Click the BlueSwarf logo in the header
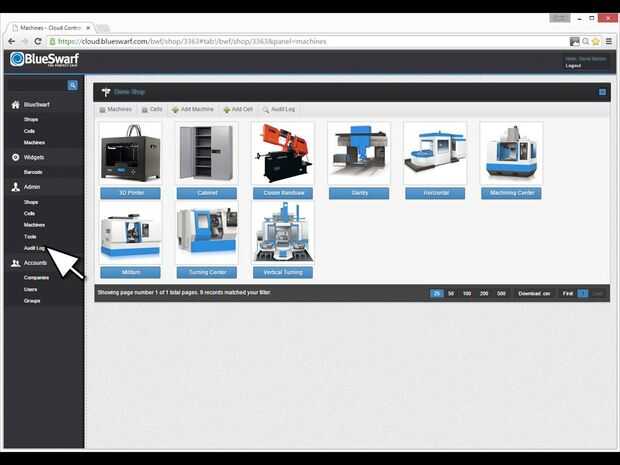Viewport: 620px width, 465px height. pyautogui.click(x=44, y=59)
